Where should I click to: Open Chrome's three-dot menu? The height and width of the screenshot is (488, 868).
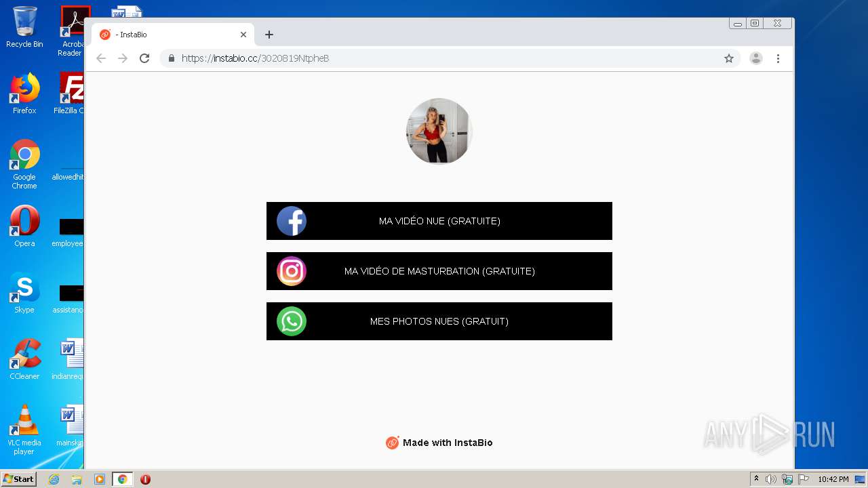point(778,58)
